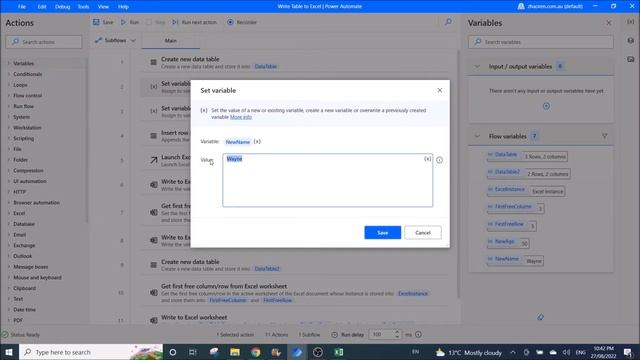Clear variable values with eraser icon
Viewport: 640px width, 360px height.
click(x=540, y=317)
